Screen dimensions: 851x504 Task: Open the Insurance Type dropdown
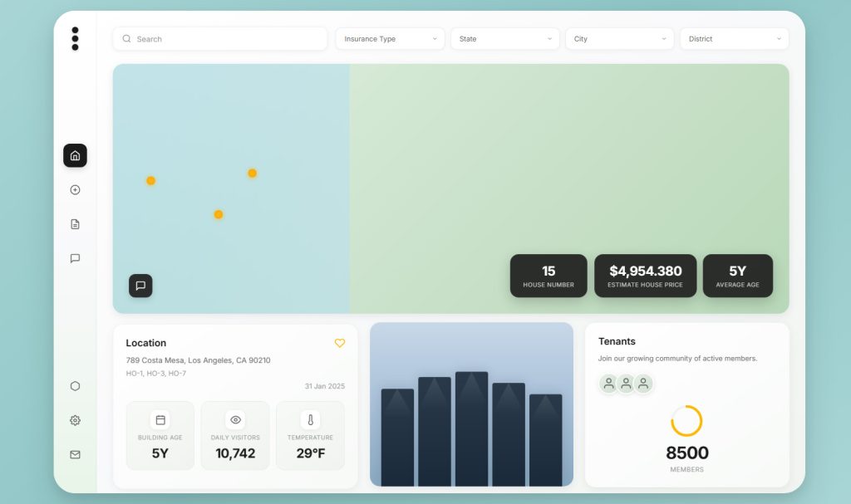click(x=391, y=39)
